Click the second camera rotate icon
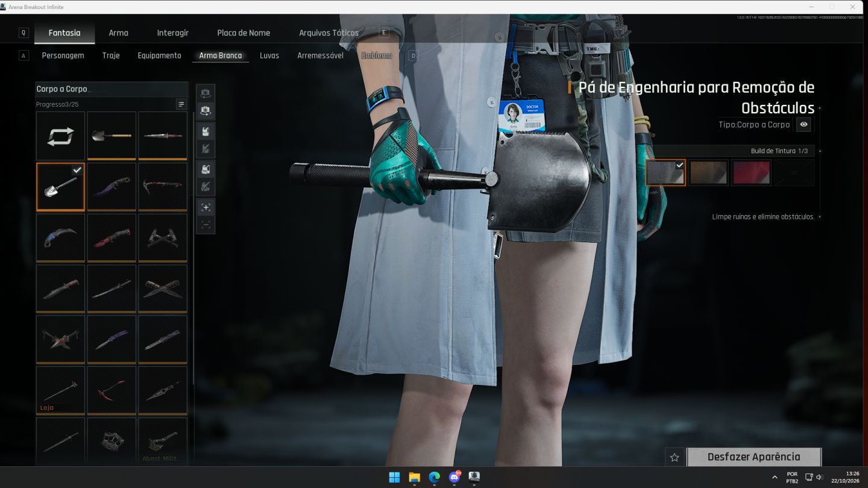Image resolution: width=868 pixels, height=488 pixels. point(206,111)
